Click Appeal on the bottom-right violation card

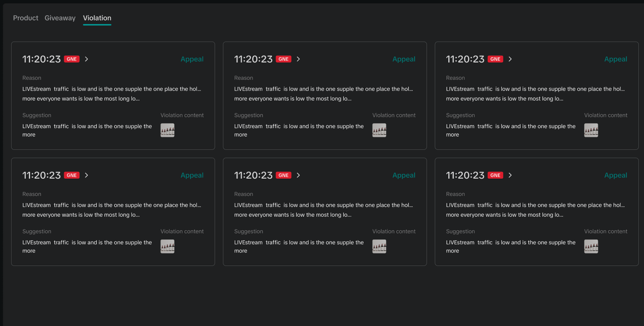click(x=615, y=176)
